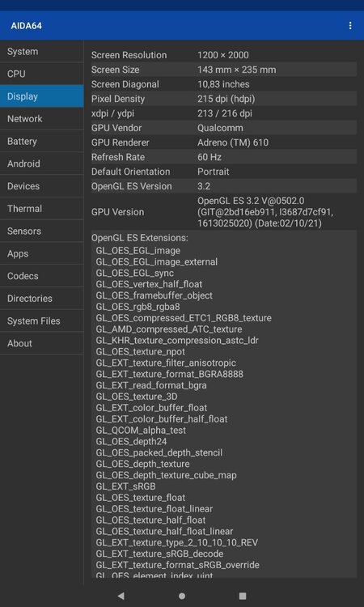Click the GL_OES_framebuffer_object extension

click(x=154, y=295)
